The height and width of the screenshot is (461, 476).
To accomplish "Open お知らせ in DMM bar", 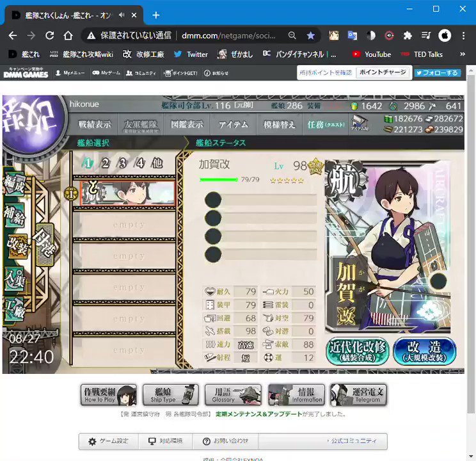I will tap(216, 73).
